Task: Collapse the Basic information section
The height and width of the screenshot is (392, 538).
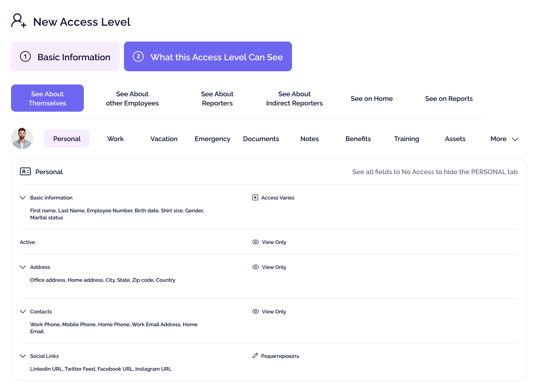Action: [x=23, y=198]
